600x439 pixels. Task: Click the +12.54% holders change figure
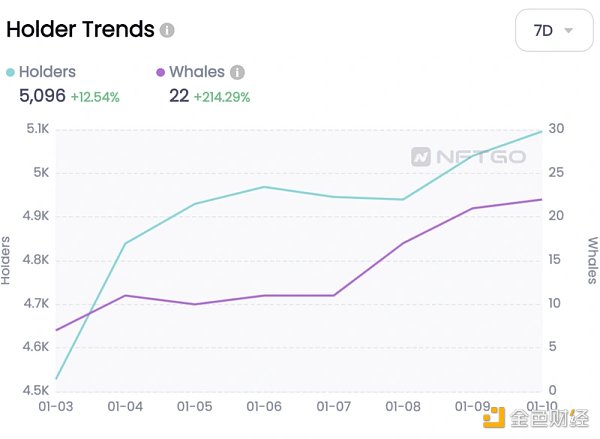pyautogui.click(x=95, y=98)
